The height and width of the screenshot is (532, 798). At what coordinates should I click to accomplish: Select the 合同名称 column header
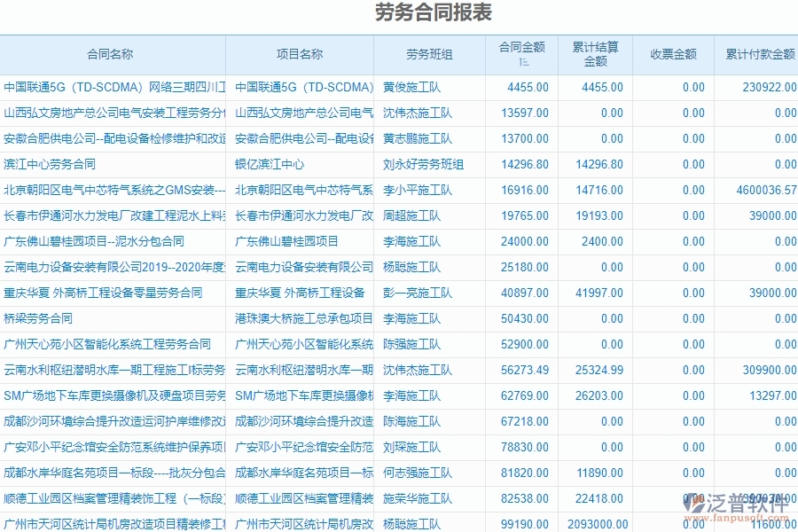point(111,53)
